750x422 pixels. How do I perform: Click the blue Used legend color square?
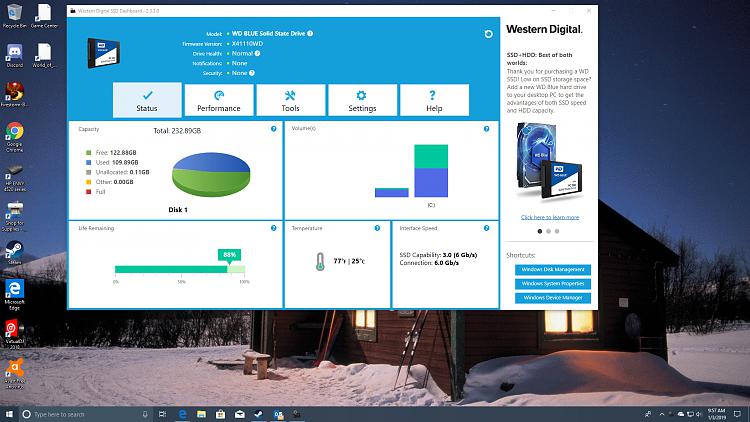point(88,163)
